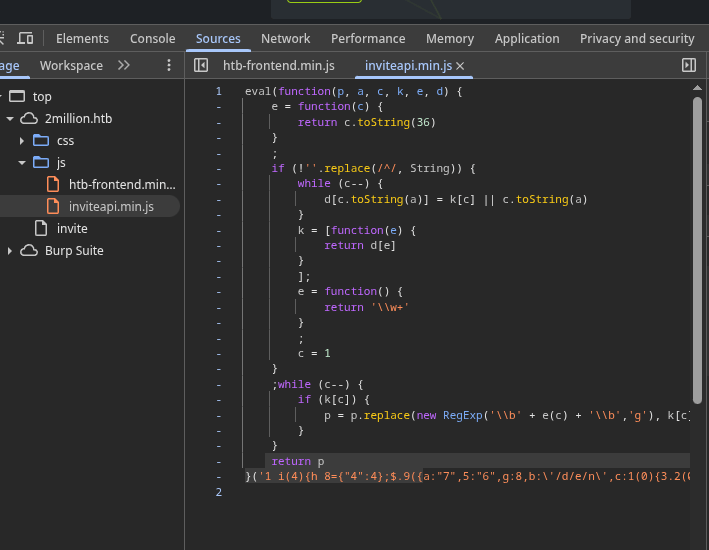Click 'return c.toString(36)' in the code
709x550 pixels.
click(x=367, y=122)
